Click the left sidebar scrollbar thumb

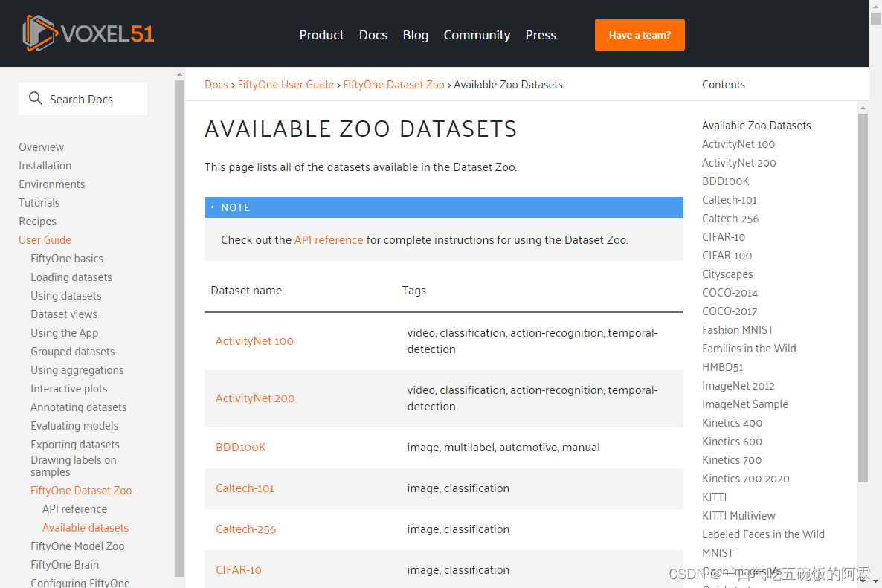(179, 329)
